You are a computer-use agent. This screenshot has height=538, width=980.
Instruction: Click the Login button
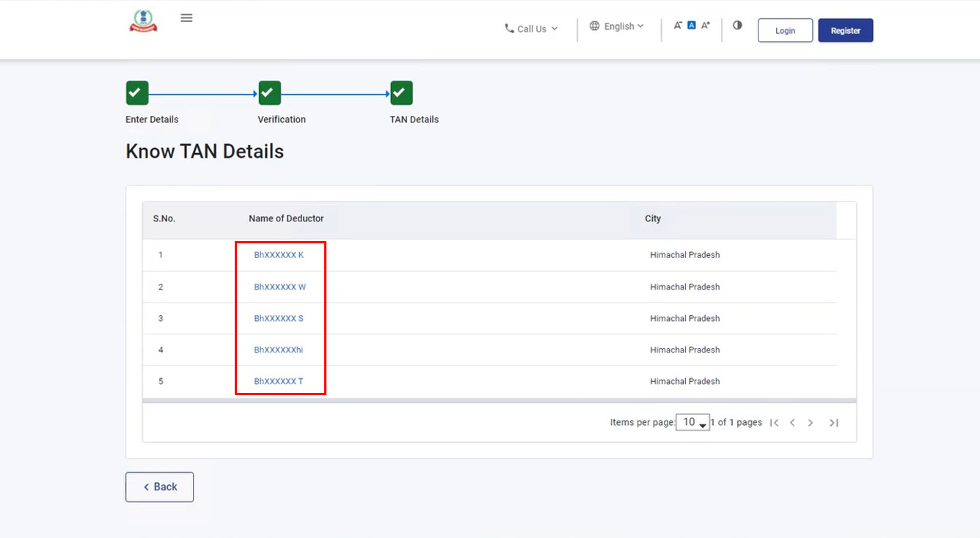coord(785,31)
